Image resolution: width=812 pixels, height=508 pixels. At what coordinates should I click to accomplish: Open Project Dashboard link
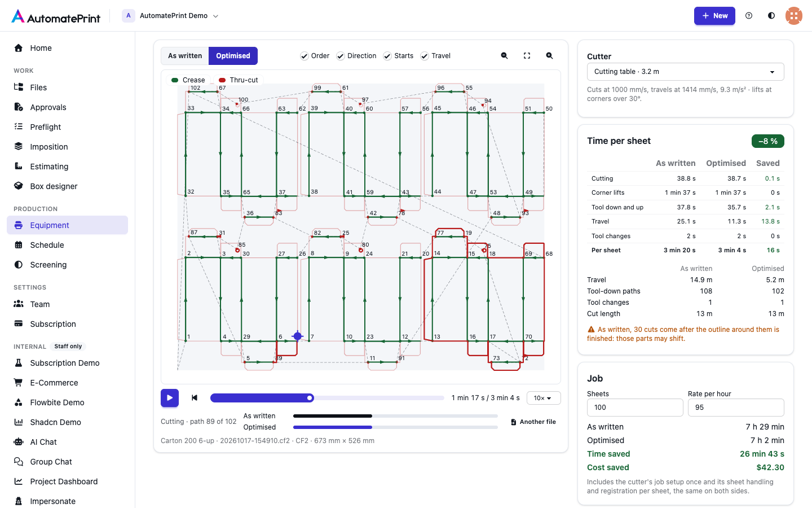coord(67,481)
